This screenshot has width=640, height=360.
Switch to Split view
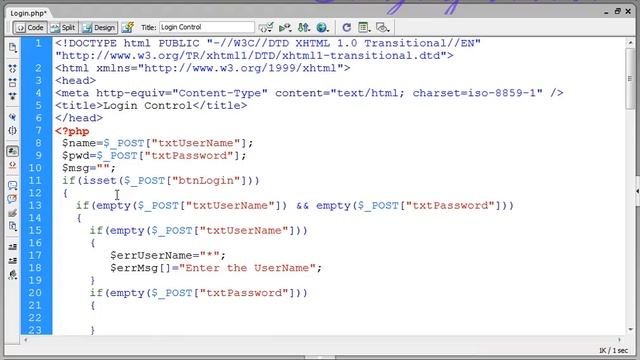pos(63,27)
